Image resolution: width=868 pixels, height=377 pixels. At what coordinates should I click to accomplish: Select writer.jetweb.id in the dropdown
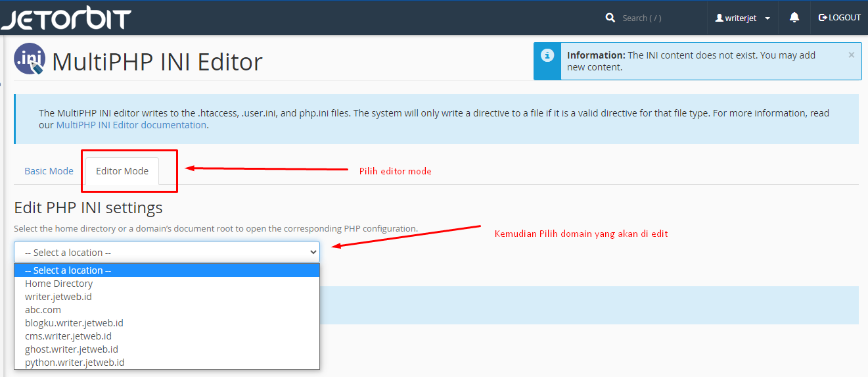[x=167, y=297]
